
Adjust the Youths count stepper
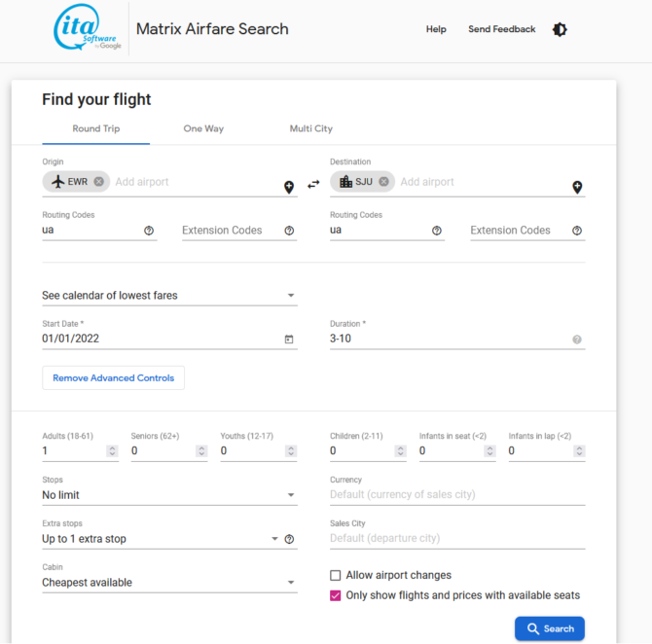click(291, 451)
